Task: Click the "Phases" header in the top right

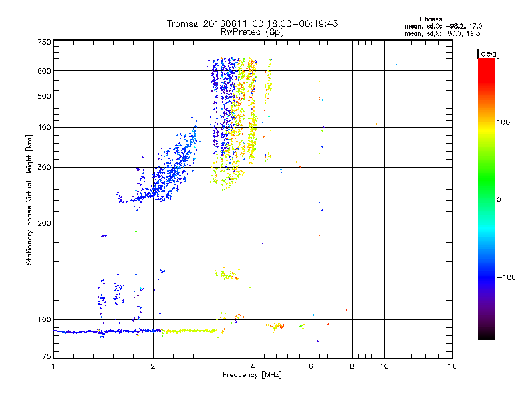Action: coord(430,19)
